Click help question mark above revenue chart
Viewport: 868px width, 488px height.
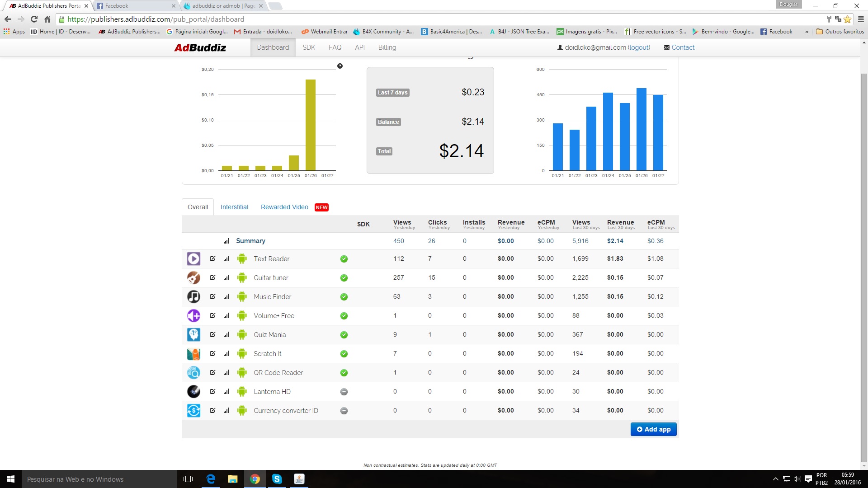[x=340, y=66]
